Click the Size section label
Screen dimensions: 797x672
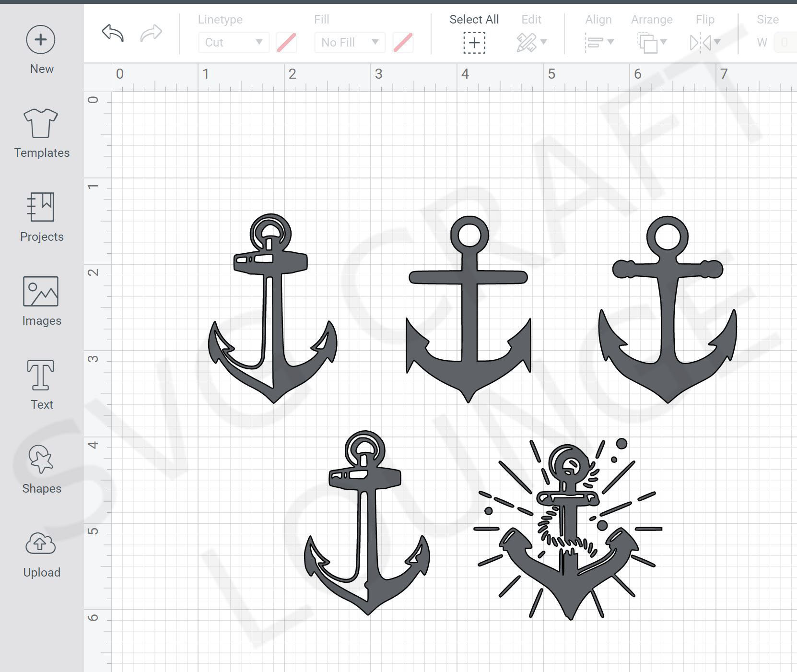pos(768,19)
